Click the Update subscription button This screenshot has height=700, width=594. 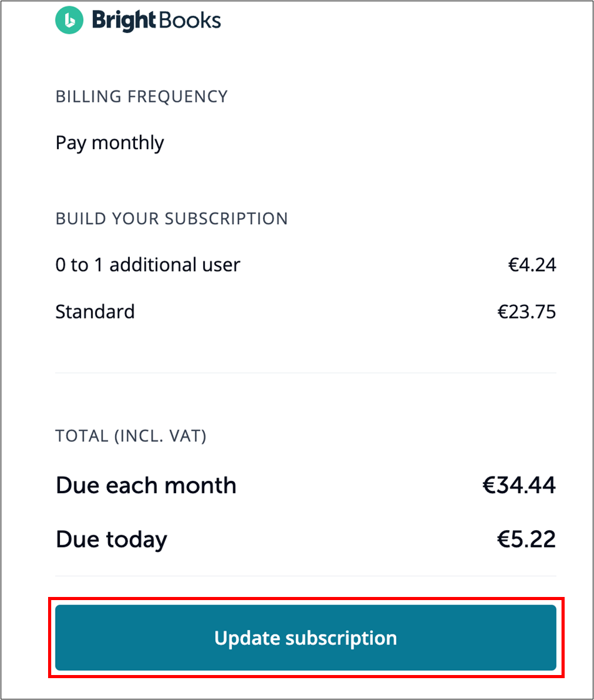[x=305, y=638]
